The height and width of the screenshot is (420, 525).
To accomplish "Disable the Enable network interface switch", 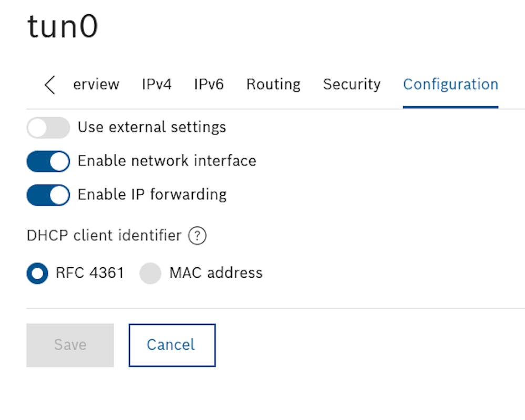I will (48, 161).
